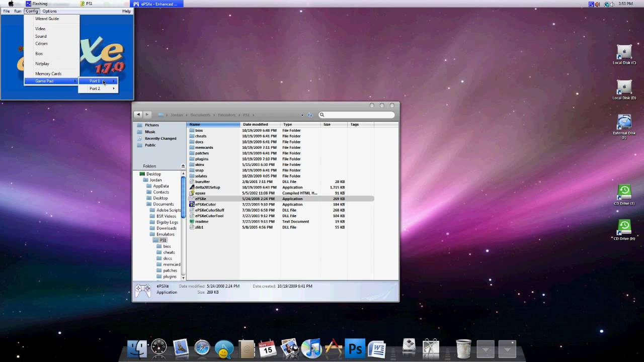Sort files by the Date modified column
The height and width of the screenshot is (362, 644).
255,124
